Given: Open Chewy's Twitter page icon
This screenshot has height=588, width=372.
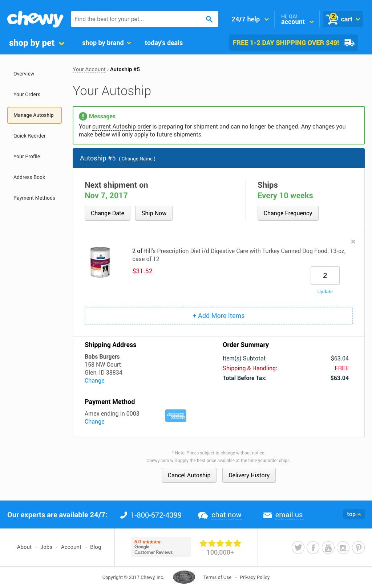Looking at the screenshot, I should click(x=298, y=547).
